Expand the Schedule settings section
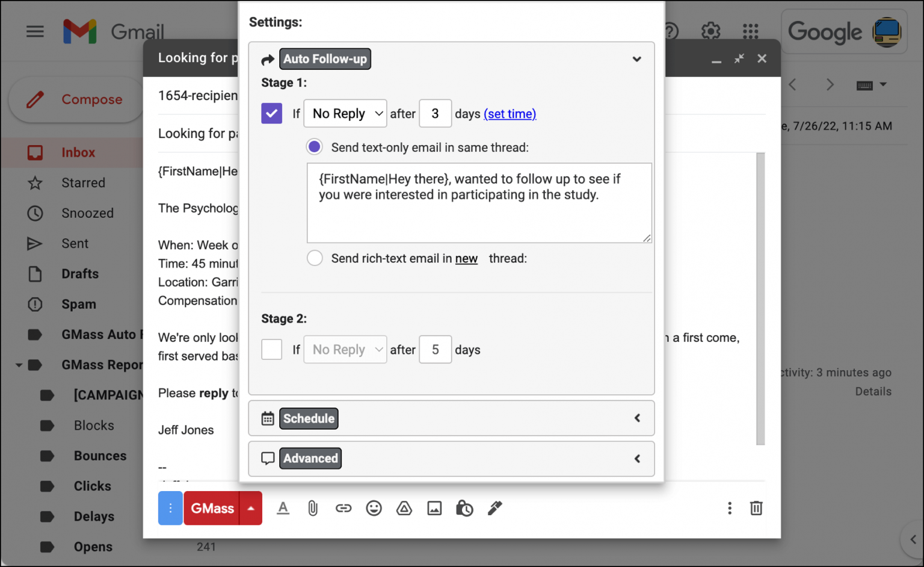Screen dimensions: 924x567 click(636, 418)
